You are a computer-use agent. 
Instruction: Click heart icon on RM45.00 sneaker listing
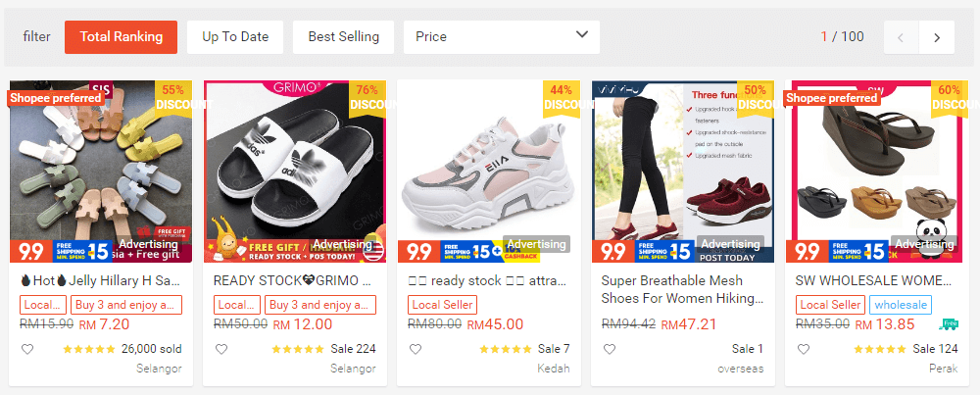click(x=416, y=349)
